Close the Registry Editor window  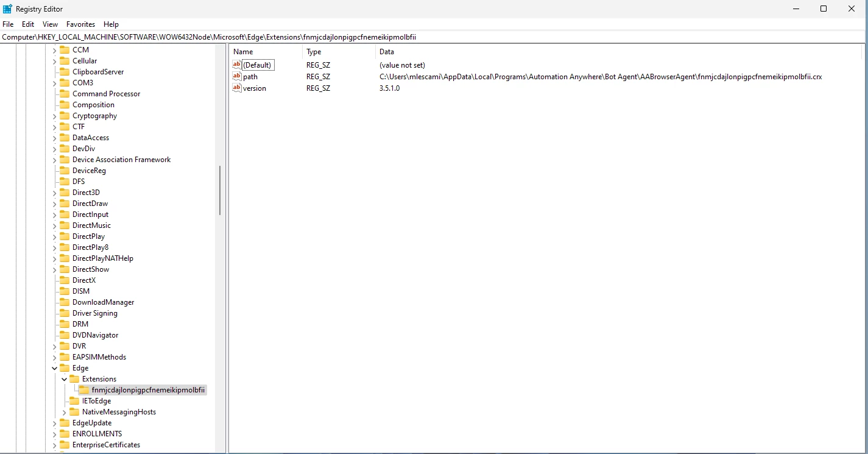click(x=852, y=9)
